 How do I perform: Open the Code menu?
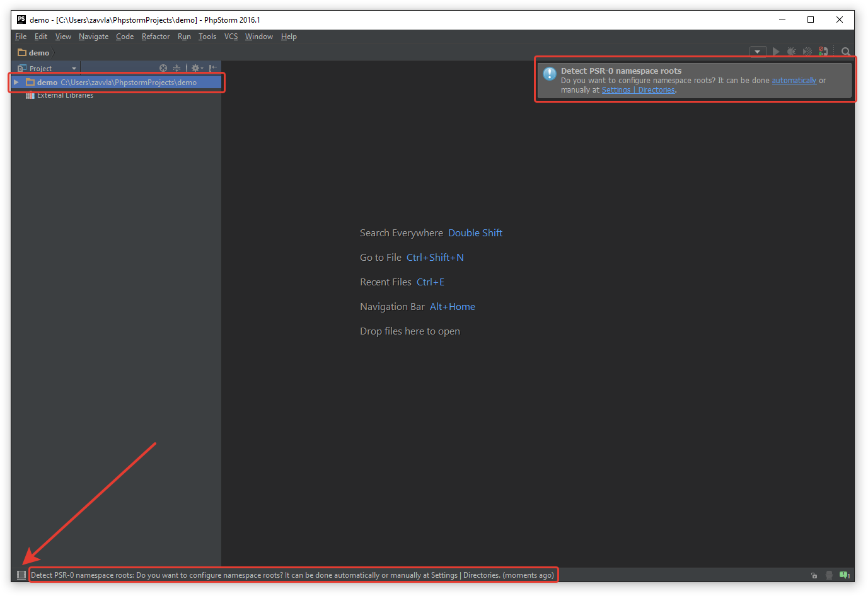pyautogui.click(x=125, y=37)
